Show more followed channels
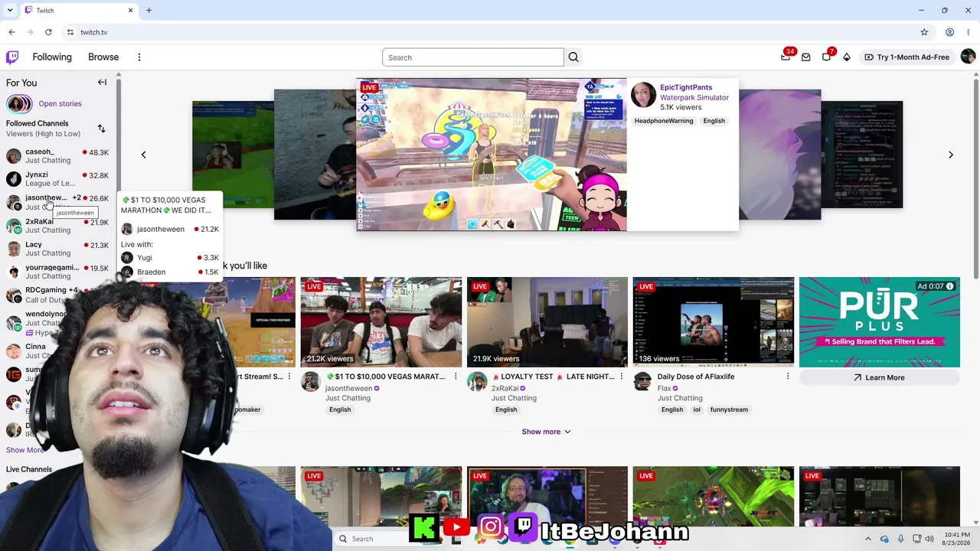Screen dimensions: 980x551 (x=25, y=450)
